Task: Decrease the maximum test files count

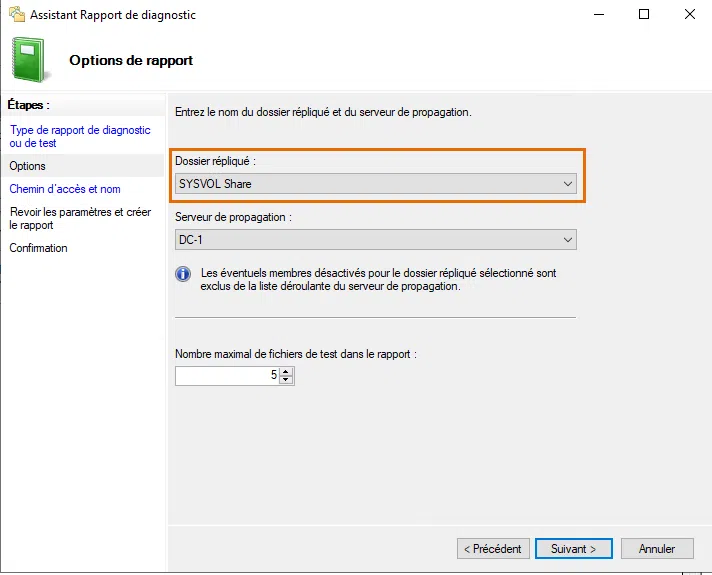Action: click(x=286, y=380)
